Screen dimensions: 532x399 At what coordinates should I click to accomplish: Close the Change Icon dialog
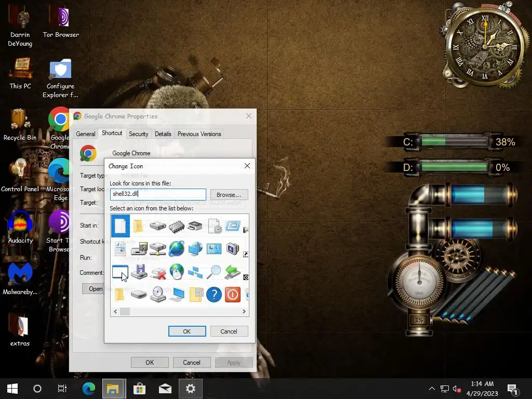[x=247, y=166]
